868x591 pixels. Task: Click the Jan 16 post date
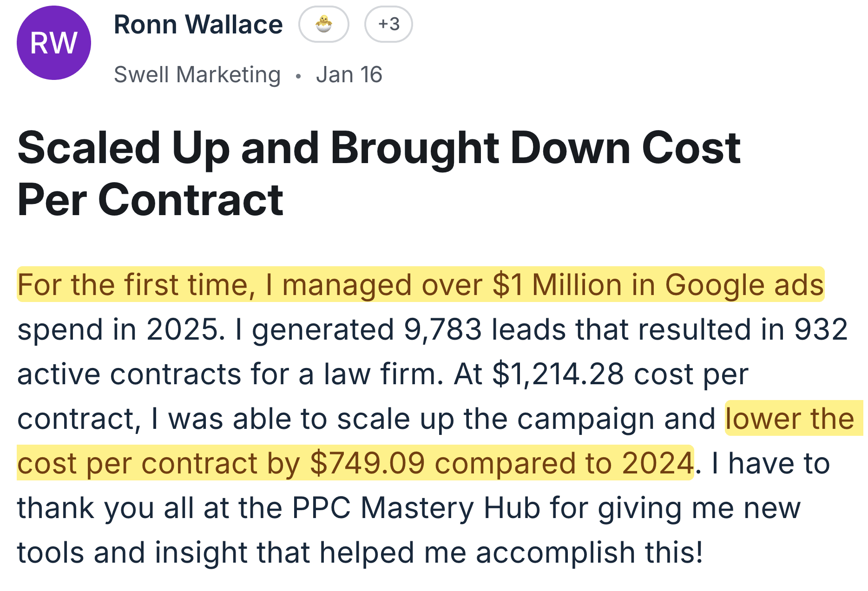[349, 73]
